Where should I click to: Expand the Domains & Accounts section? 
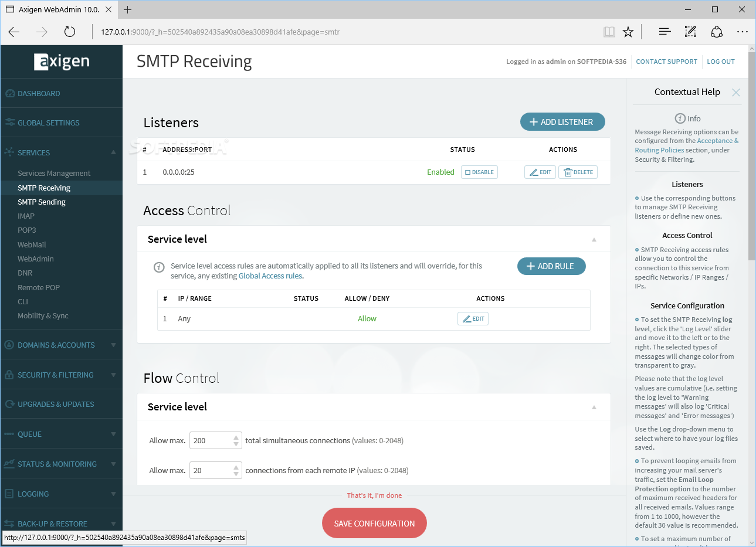tap(113, 345)
